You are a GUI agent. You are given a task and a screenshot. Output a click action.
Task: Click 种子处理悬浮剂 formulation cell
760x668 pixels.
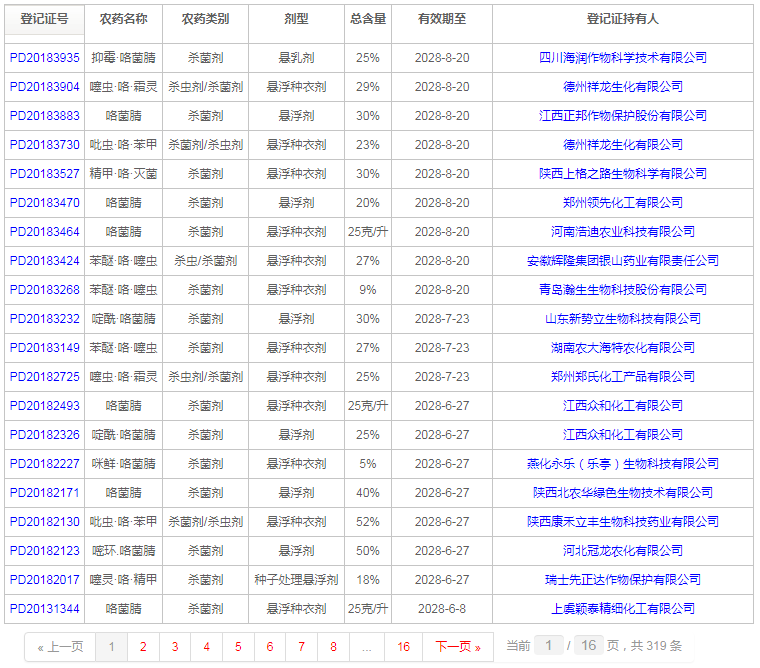click(296, 580)
